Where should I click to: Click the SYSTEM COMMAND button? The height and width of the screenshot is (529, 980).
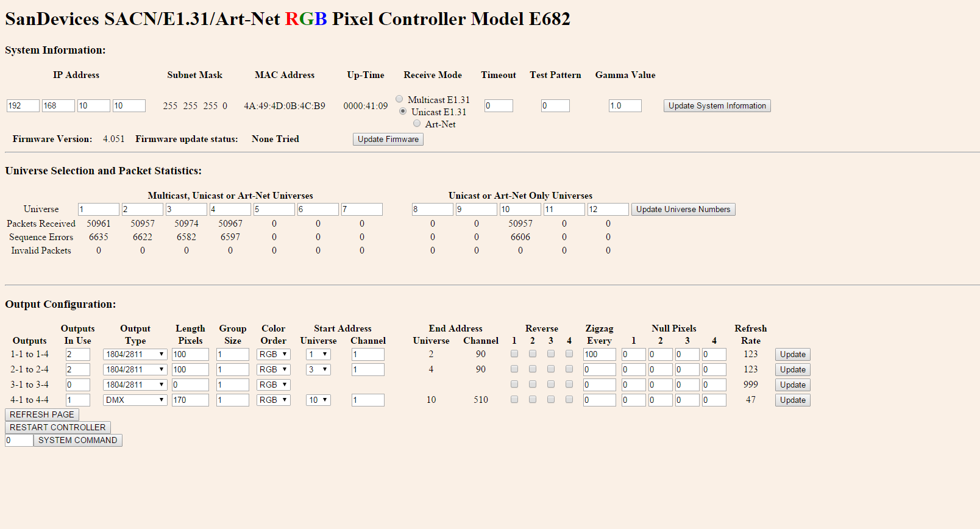tap(78, 440)
